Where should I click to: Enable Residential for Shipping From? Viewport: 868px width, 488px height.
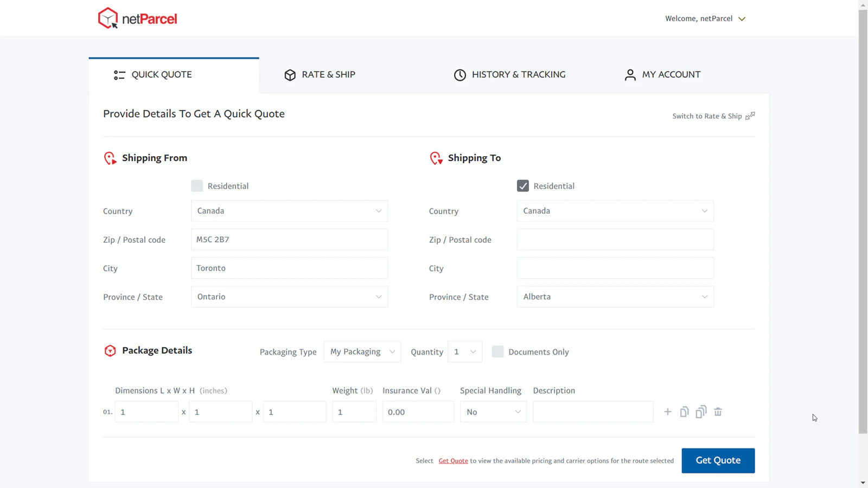196,185
